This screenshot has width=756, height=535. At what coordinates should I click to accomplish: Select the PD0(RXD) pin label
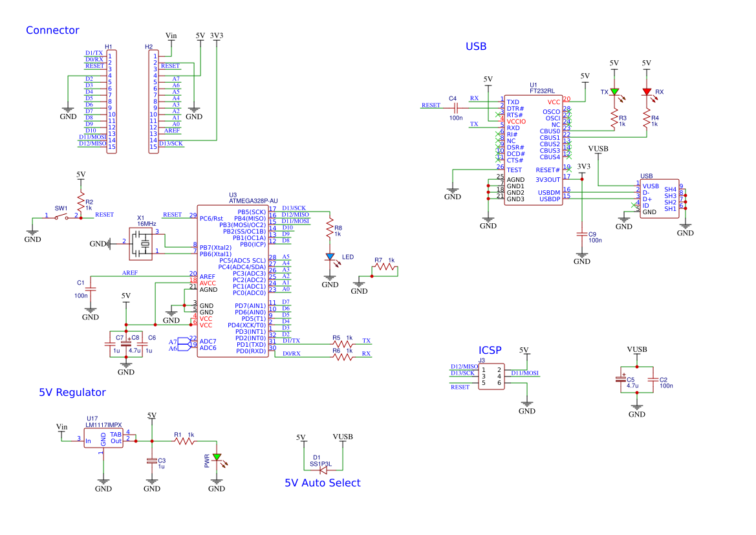point(251,351)
